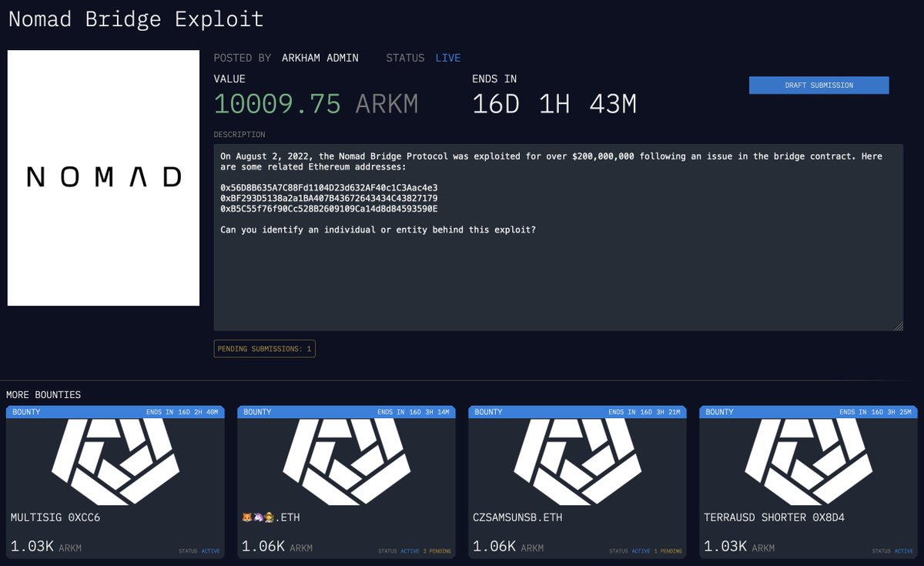Click the description text area resize handle
The width and height of the screenshot is (924, 566).
pos(898,327)
